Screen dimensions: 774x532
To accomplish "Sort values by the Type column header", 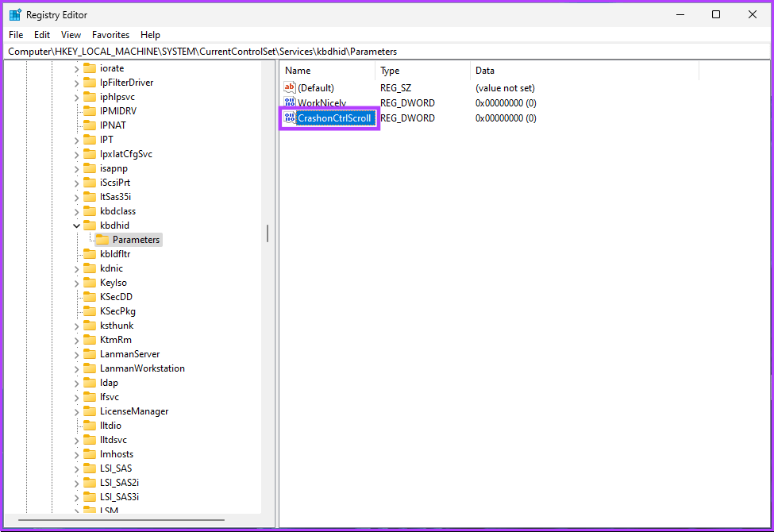I will click(x=422, y=71).
